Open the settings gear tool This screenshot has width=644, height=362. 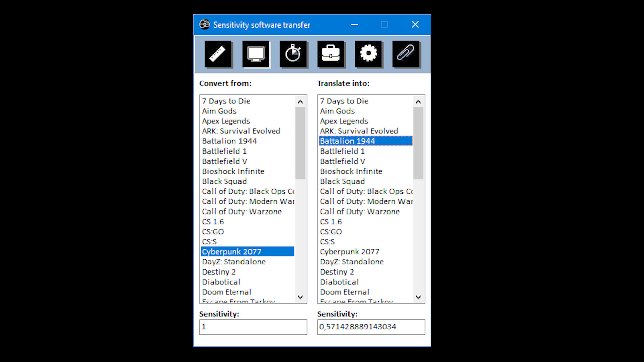click(x=369, y=54)
